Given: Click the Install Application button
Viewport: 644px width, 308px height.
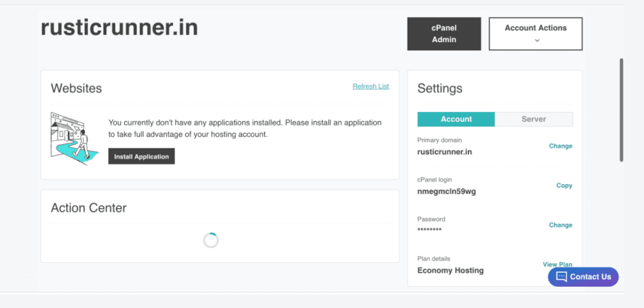Looking at the screenshot, I should [142, 157].
